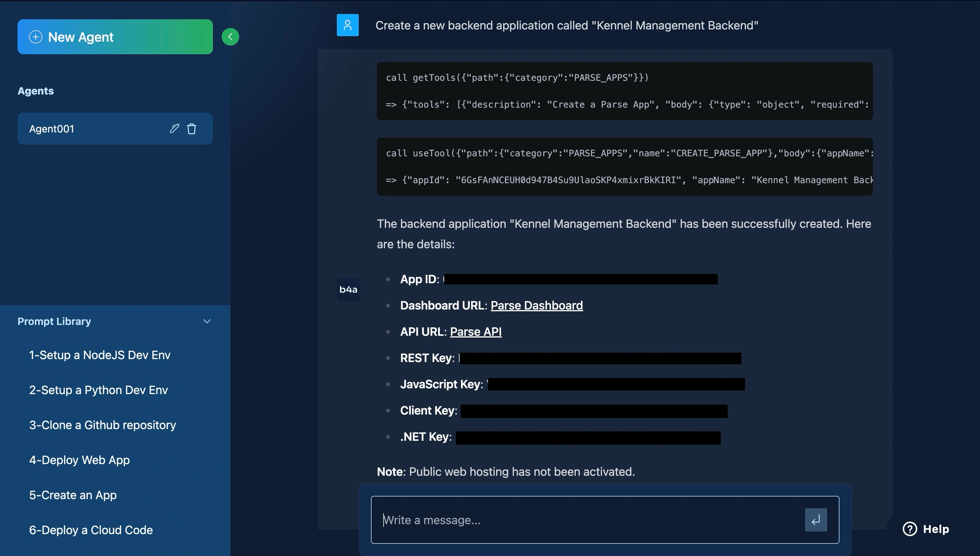Click the user avatar icon in header
This screenshot has width=980, height=556.
[347, 25]
